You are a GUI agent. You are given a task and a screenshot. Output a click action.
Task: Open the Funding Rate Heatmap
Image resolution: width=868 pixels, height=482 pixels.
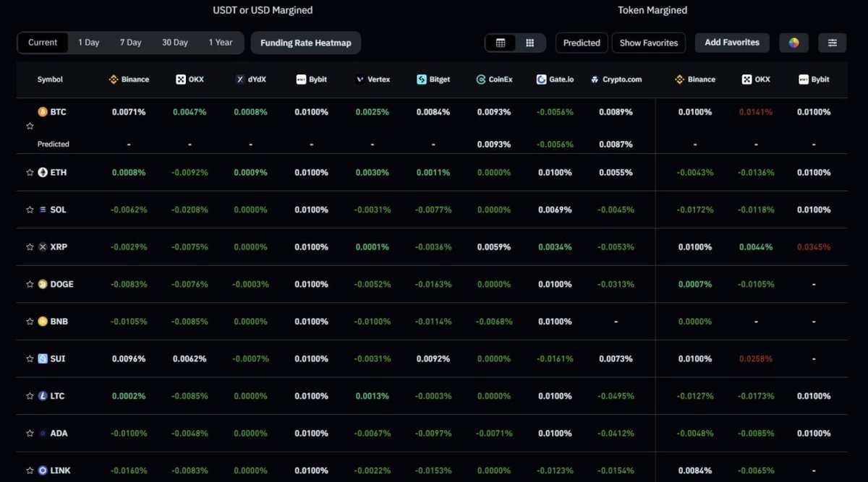pyautogui.click(x=306, y=43)
